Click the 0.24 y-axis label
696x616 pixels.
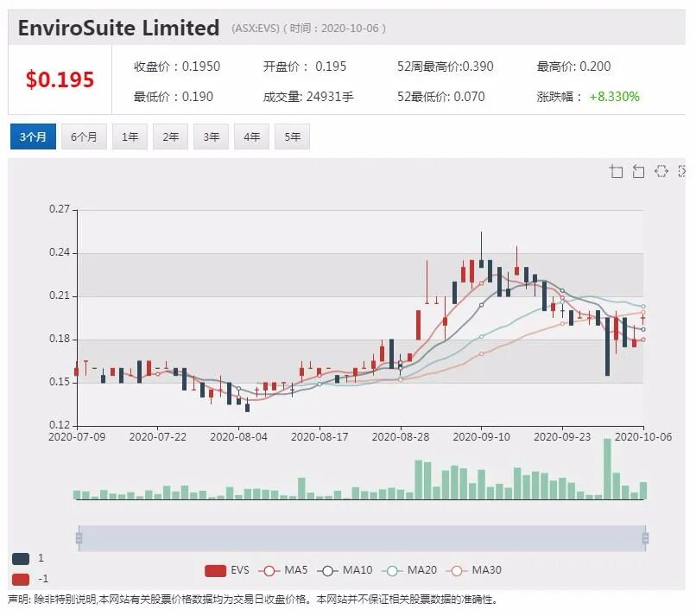click(x=60, y=252)
